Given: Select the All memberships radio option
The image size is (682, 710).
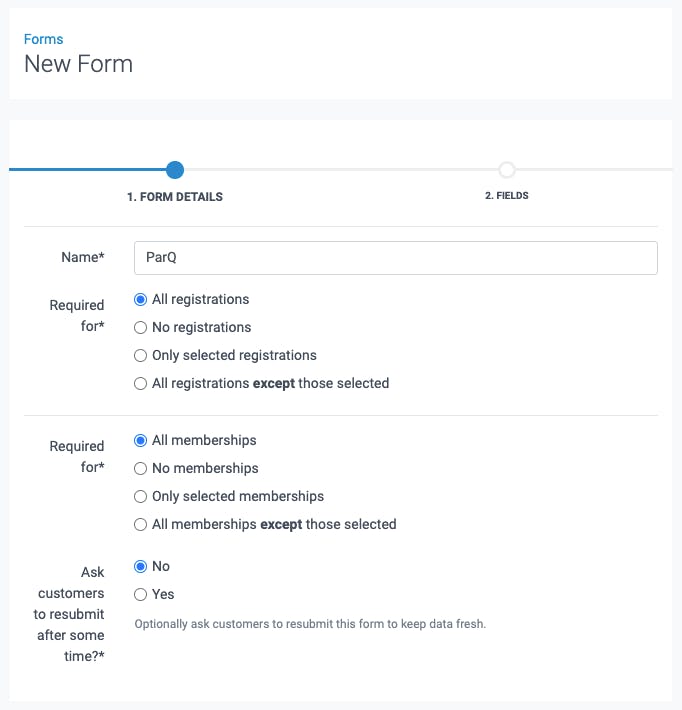Looking at the screenshot, I should coord(141,440).
